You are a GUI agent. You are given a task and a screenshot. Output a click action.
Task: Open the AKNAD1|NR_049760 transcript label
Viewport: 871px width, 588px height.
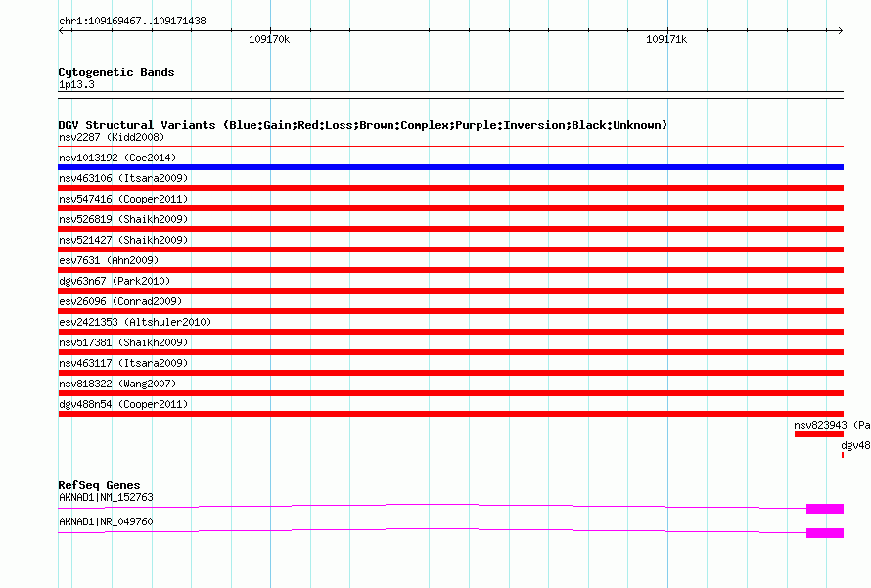coord(106,521)
